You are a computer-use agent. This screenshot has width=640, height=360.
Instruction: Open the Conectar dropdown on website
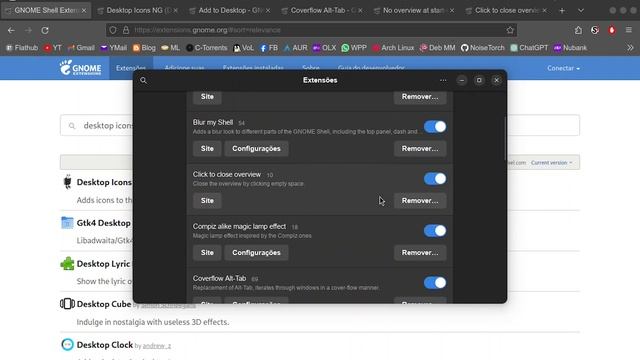563,68
